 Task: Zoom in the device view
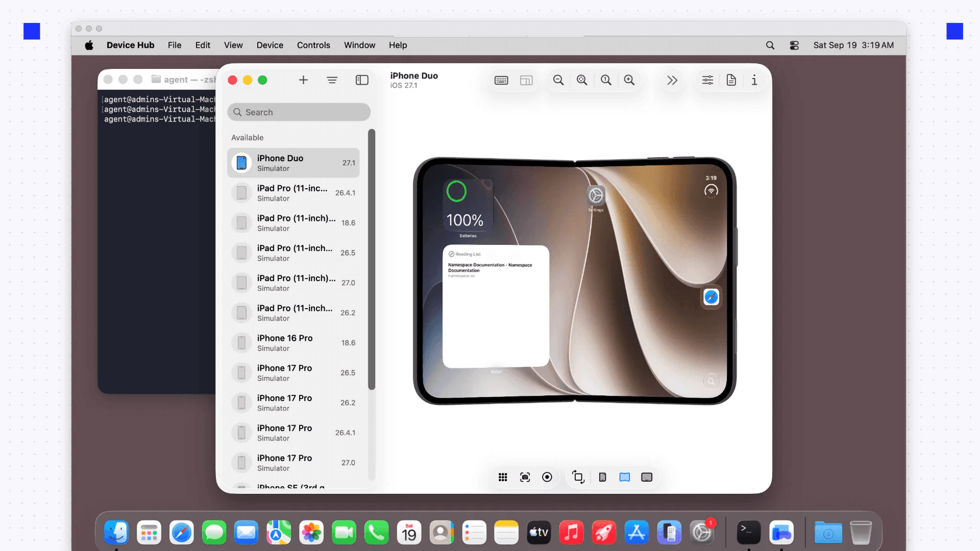629,80
